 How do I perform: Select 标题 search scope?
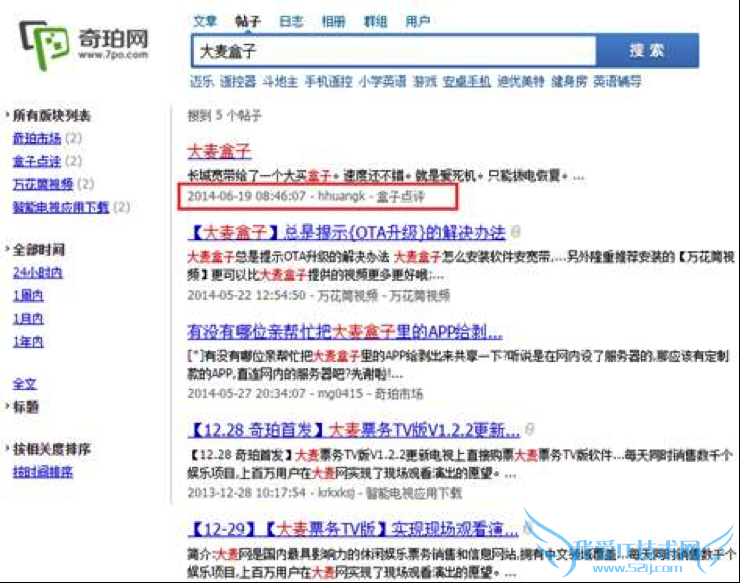25,406
